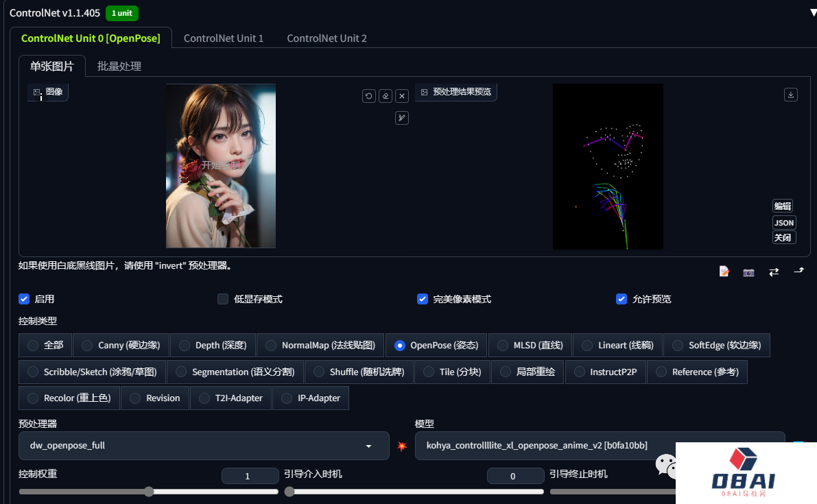Click the camera webcam icon
Viewport: 817px width, 504px height.
(x=748, y=272)
